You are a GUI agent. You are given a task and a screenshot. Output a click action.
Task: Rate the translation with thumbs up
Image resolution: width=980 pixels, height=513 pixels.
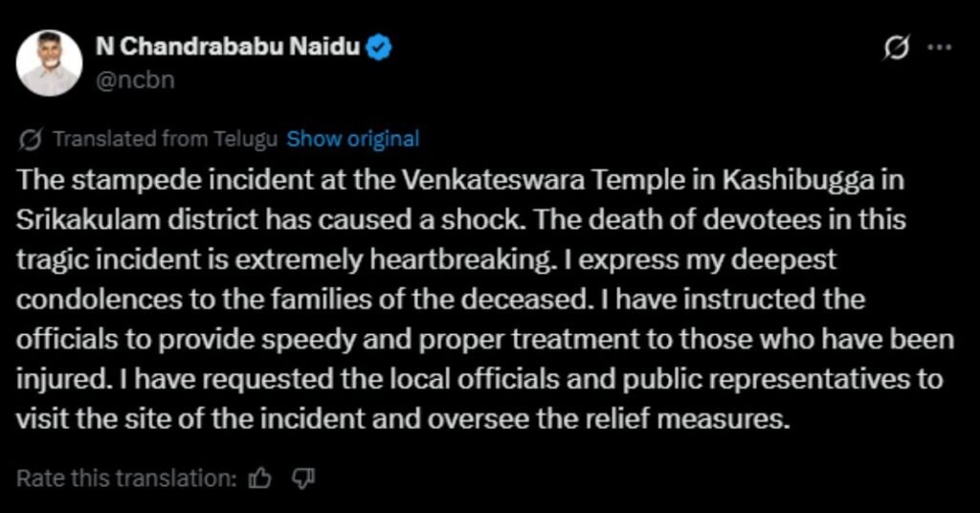click(x=259, y=479)
